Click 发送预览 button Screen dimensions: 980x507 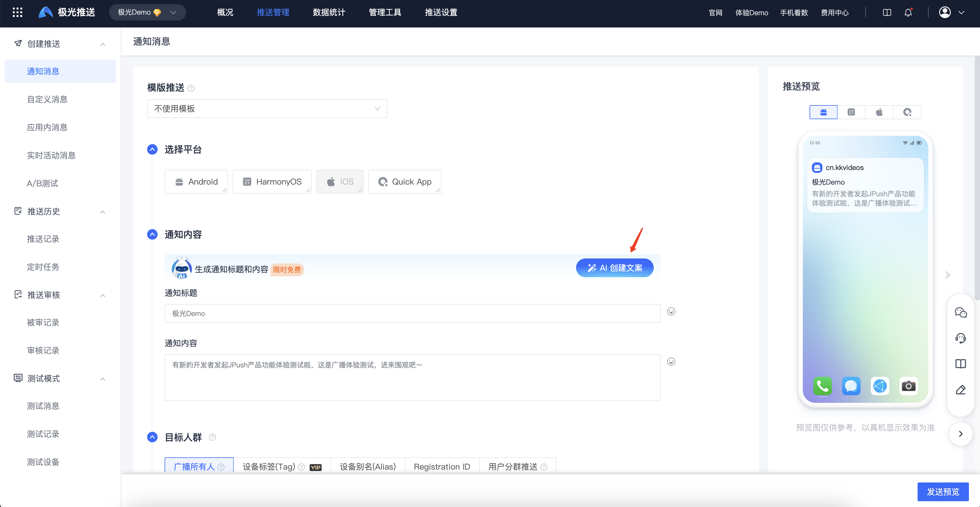(943, 492)
